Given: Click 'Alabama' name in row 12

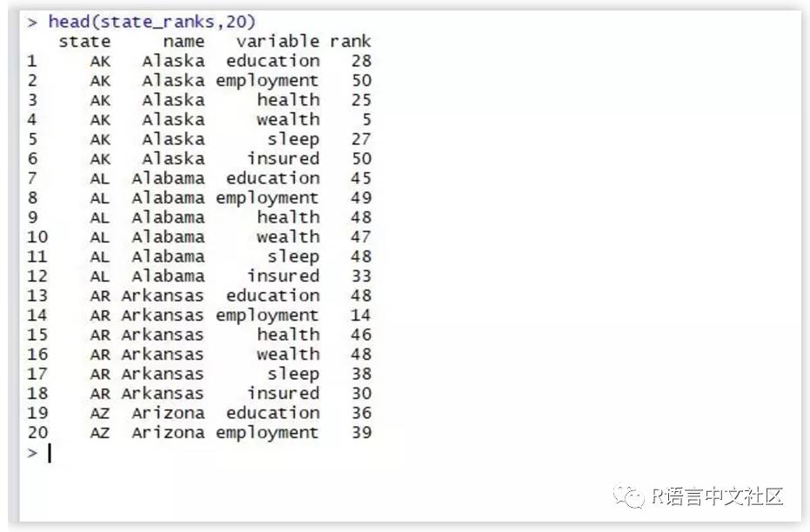Looking at the screenshot, I should [x=168, y=276].
